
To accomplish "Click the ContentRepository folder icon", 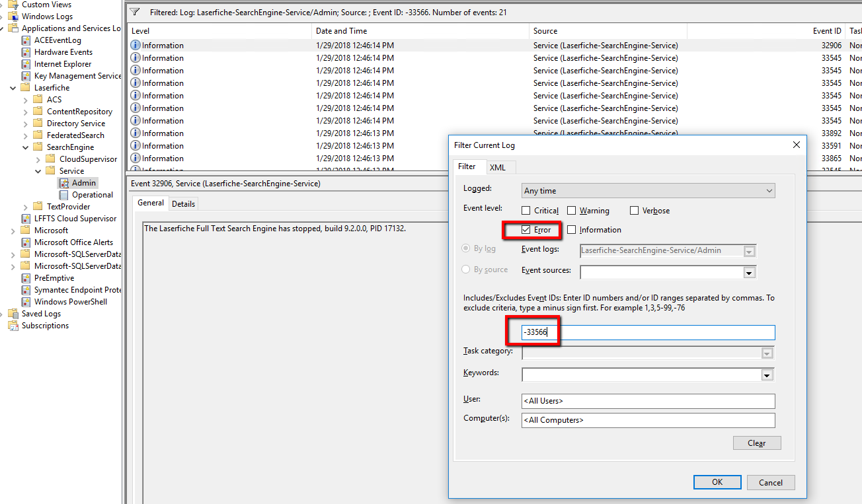I will (39, 112).
